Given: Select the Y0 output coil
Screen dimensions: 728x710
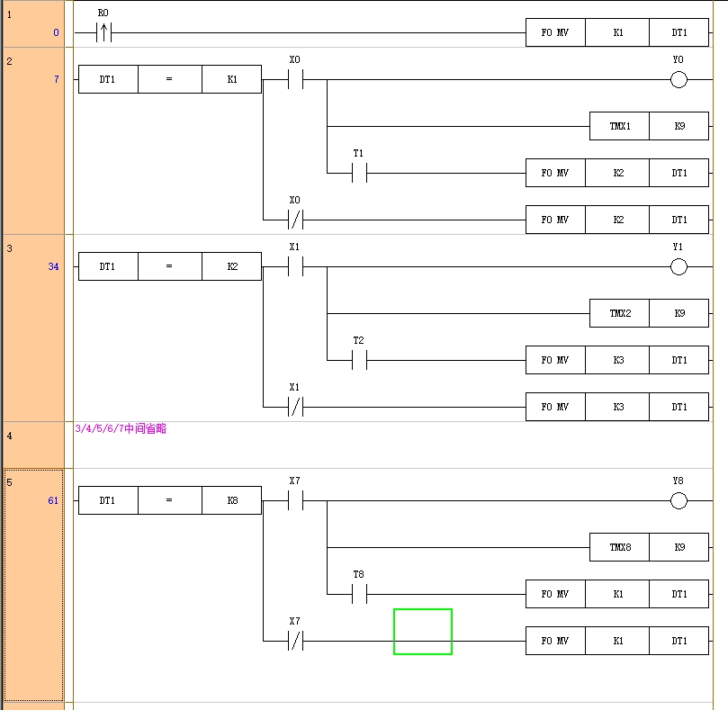Looking at the screenshot, I should tap(679, 80).
